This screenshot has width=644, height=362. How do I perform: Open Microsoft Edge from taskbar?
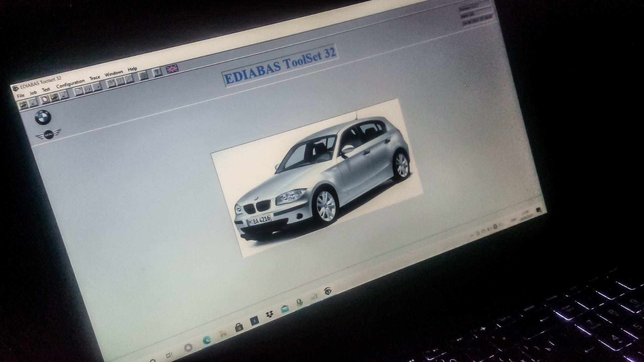tap(207, 341)
